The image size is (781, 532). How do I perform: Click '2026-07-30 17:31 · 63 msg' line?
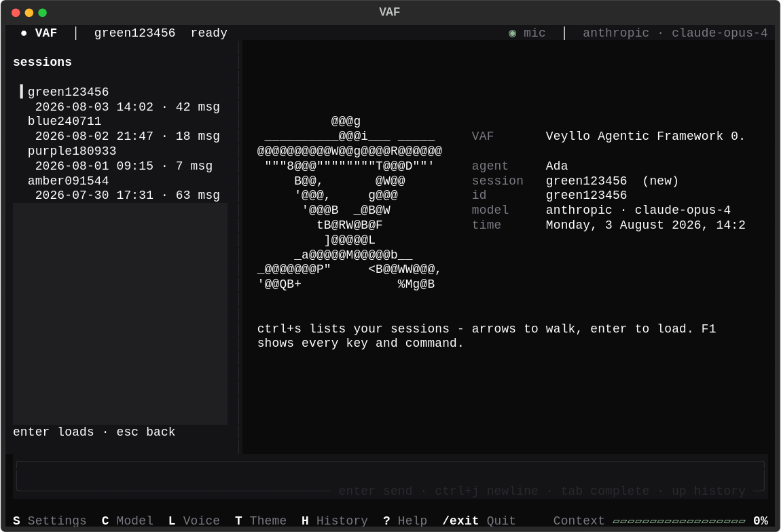tap(128, 195)
